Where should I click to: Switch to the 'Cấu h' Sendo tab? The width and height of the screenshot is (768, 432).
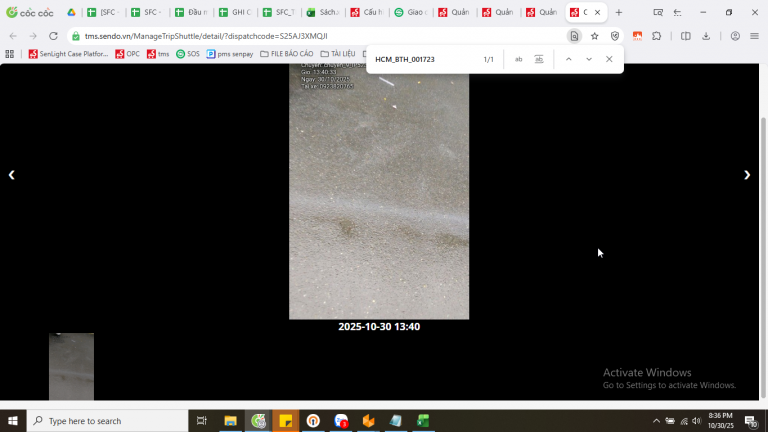[x=367, y=12]
